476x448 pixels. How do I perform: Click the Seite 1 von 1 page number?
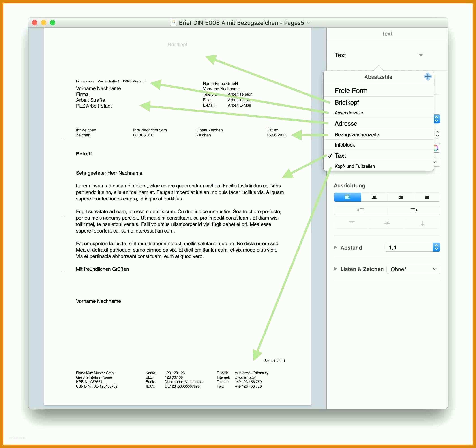click(x=275, y=361)
